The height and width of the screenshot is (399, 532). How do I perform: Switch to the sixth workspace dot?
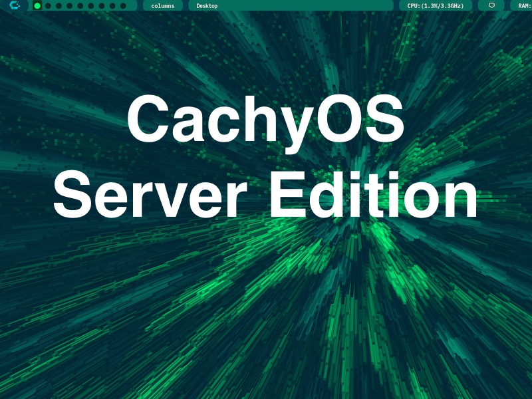(x=91, y=6)
